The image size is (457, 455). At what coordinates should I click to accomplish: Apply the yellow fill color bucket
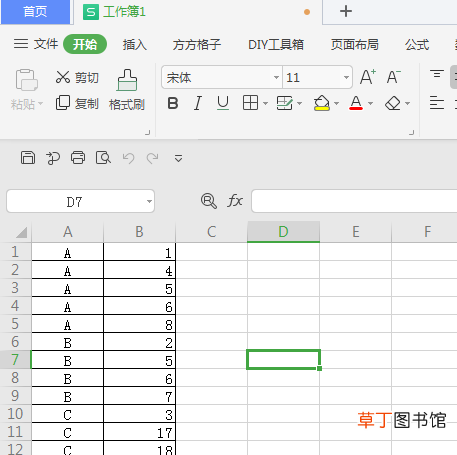point(322,103)
